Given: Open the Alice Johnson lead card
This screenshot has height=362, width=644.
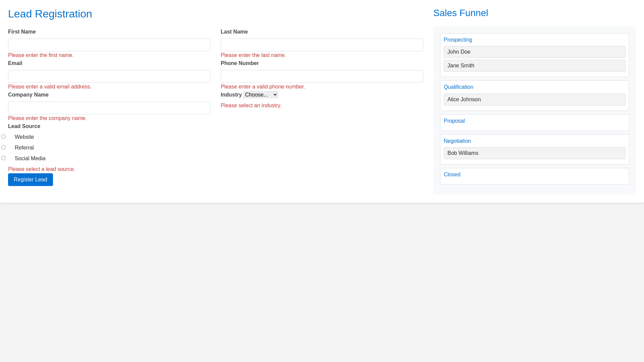Looking at the screenshot, I should (x=534, y=100).
